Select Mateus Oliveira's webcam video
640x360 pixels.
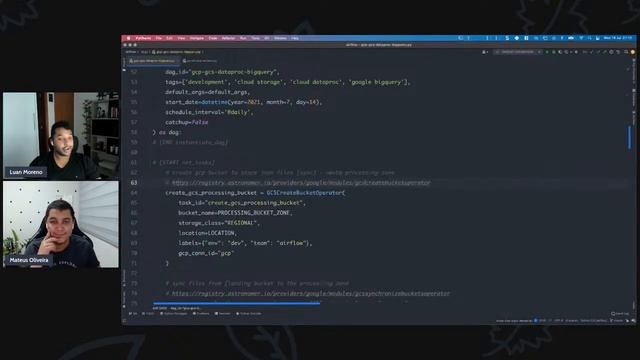point(61,224)
